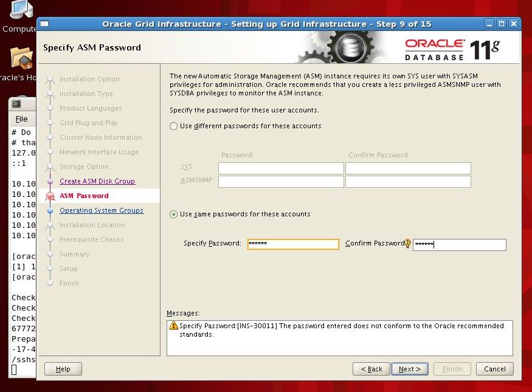Click the Next button
Viewport: 532px width, 392px height.
coord(410,369)
